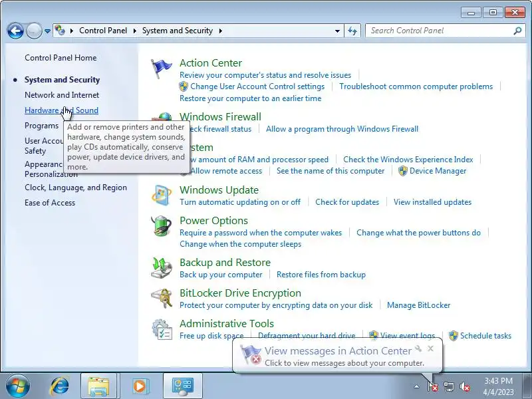532x399 pixels.
Task: Click Review your computer's status and resolve issues
Action: (265, 75)
